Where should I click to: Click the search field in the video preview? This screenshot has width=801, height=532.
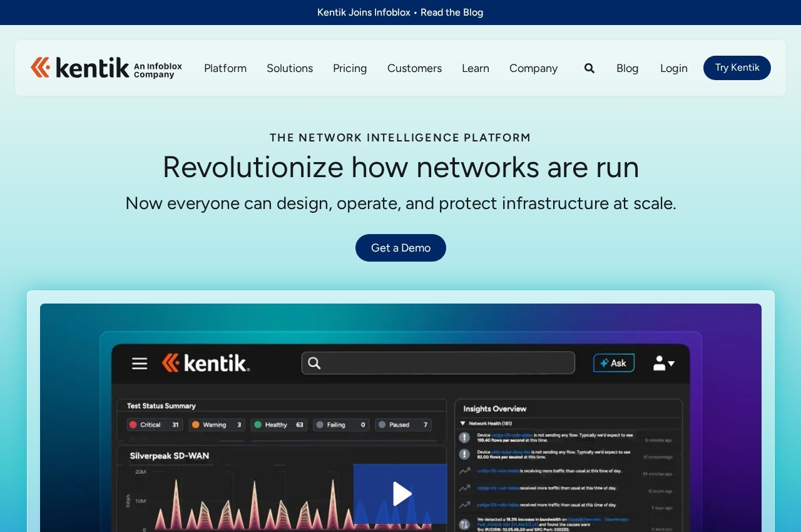click(438, 363)
